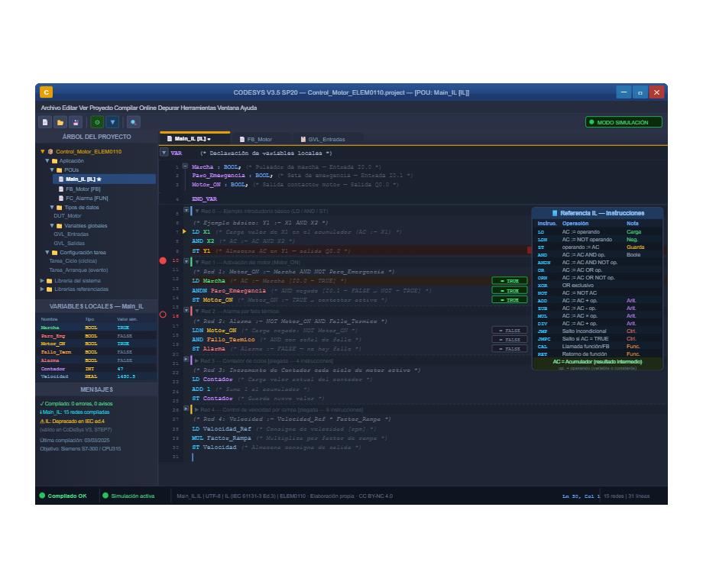Click the file icon of FB_Motor [FB] in tree
This screenshot has width=703, height=588.
point(61,189)
